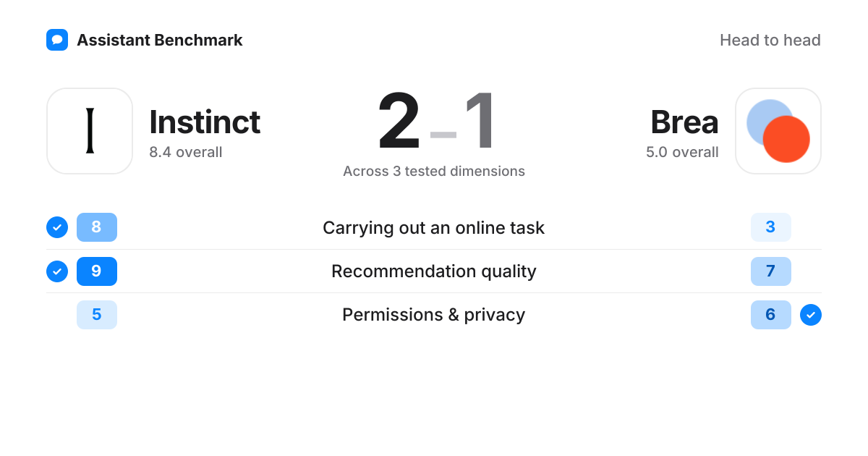Click the Instinct assistant name heading
Screen dimensions: 868x456
click(205, 122)
